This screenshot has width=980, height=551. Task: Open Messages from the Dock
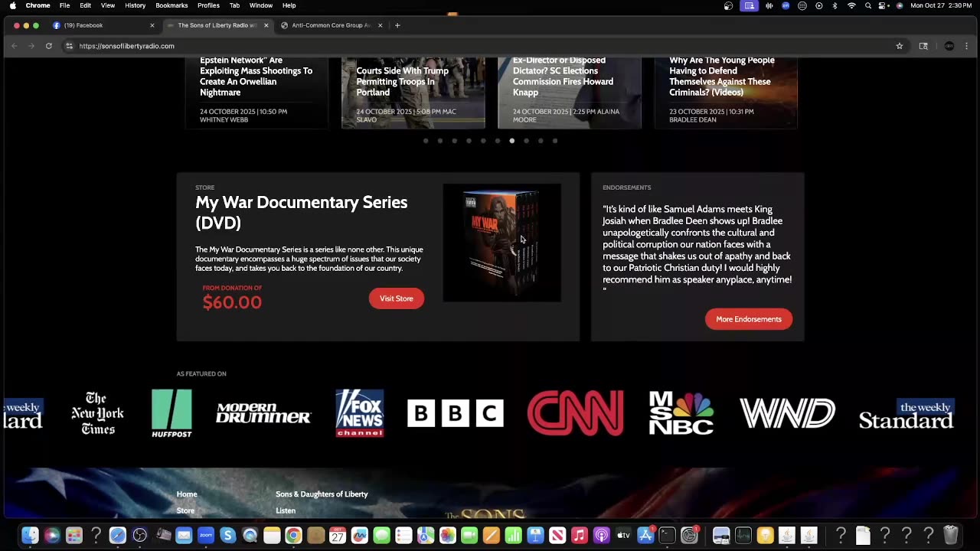coord(381,536)
